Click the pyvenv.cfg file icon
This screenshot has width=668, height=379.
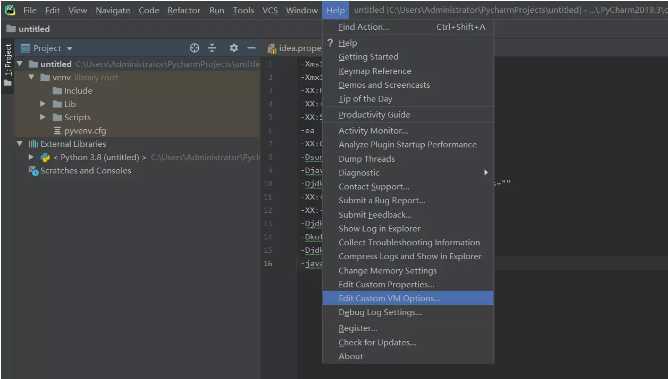[58, 131]
